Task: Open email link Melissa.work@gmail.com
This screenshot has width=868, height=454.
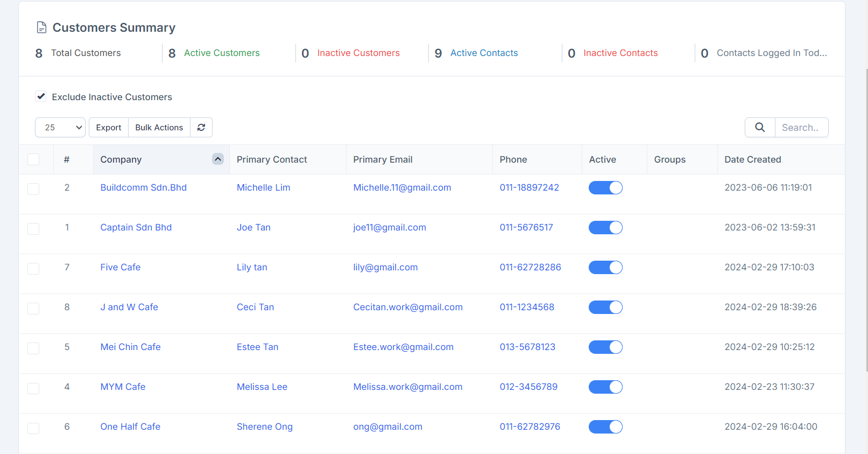Action: coord(407,387)
